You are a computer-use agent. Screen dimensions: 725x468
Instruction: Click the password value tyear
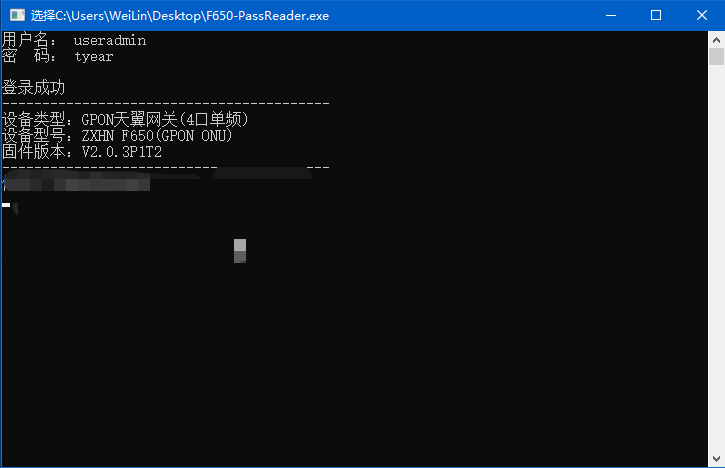pyautogui.click(x=94, y=57)
